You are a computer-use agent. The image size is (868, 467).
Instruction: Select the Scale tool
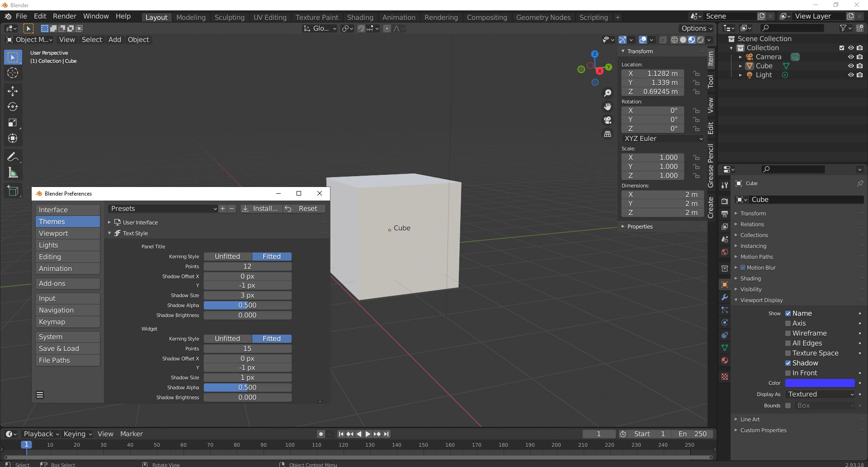pos(13,122)
